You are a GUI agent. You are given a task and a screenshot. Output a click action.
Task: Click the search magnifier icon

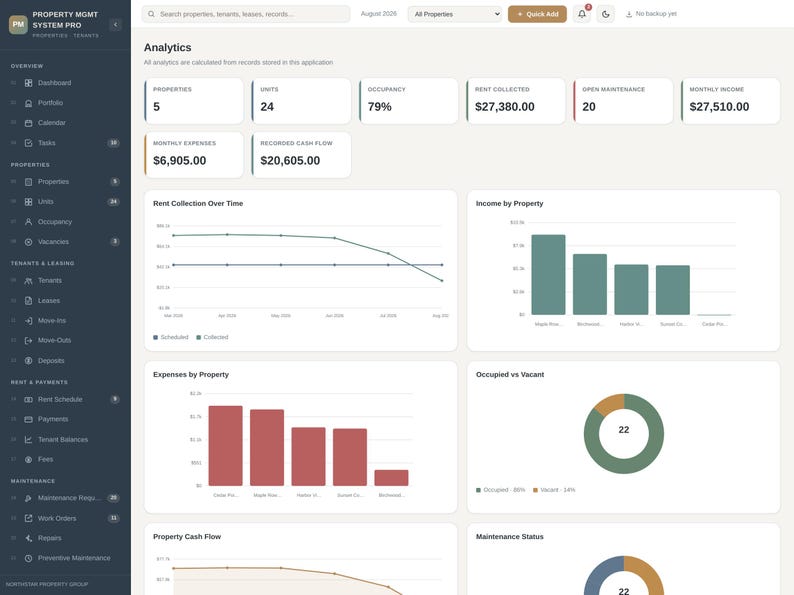[x=151, y=14]
